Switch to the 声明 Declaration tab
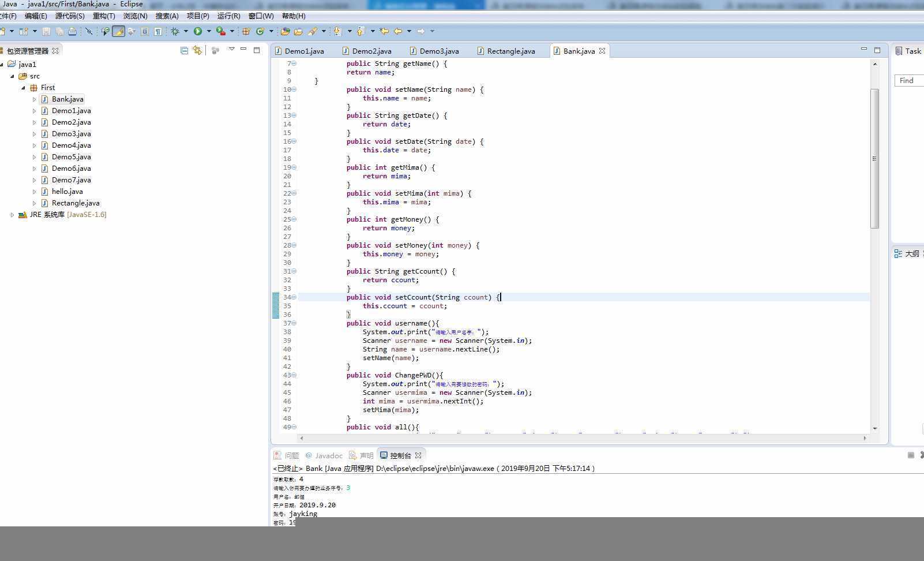Image resolution: width=924 pixels, height=561 pixels. coord(362,455)
